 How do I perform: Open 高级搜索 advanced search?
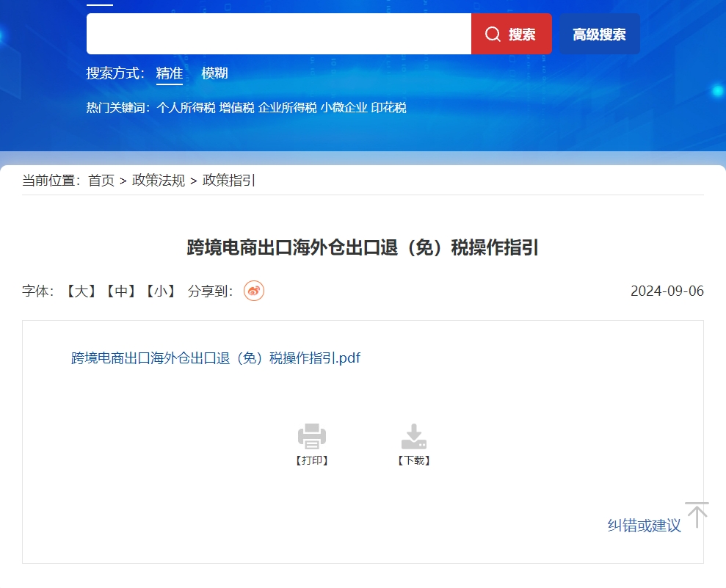599,35
